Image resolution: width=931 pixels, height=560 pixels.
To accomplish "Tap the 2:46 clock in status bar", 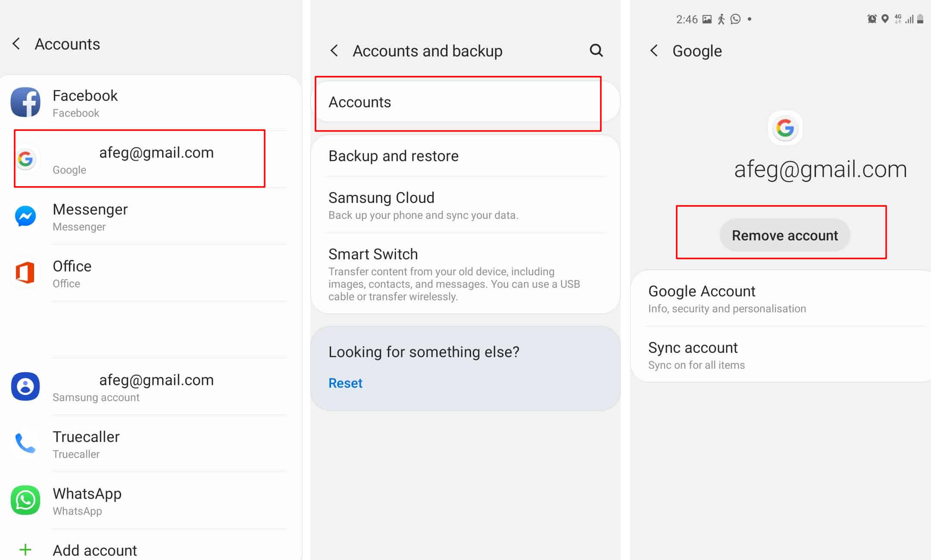I will 687,19.
